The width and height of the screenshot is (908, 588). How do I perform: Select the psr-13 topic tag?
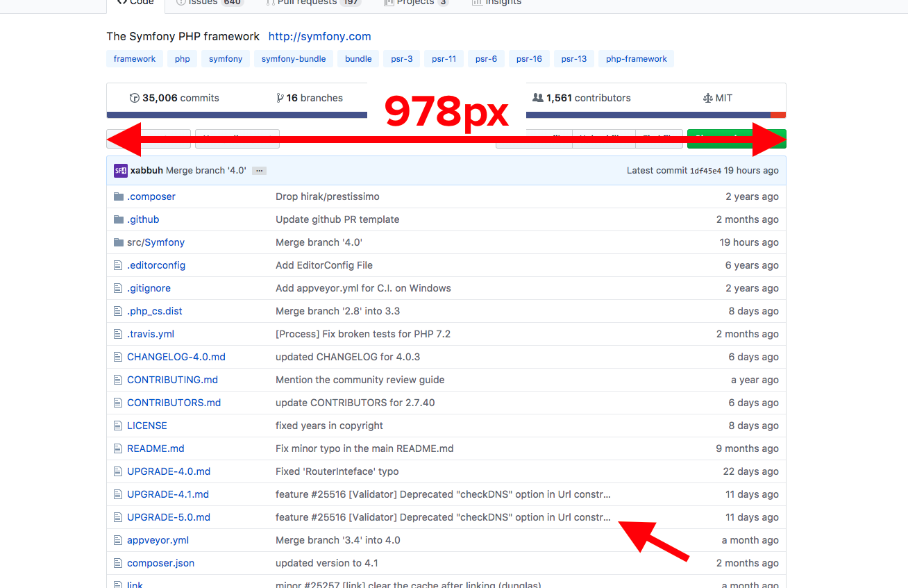click(574, 59)
